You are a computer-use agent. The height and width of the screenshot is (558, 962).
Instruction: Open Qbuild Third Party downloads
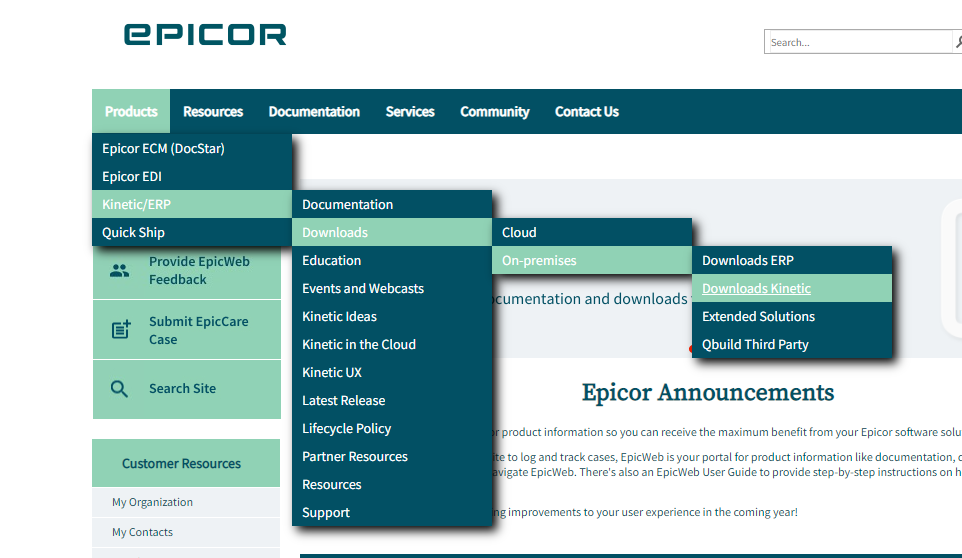pos(792,345)
